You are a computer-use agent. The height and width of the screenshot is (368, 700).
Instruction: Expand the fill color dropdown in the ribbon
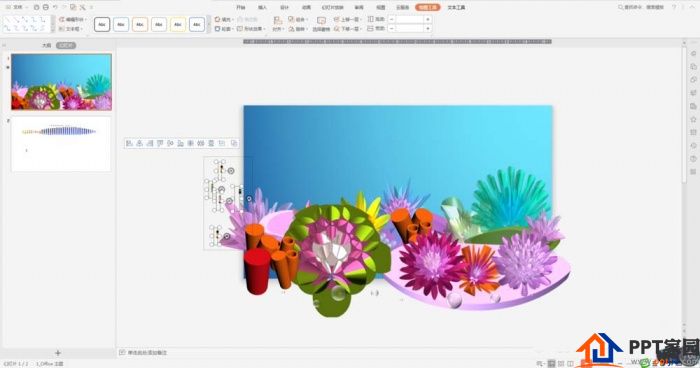233,20
